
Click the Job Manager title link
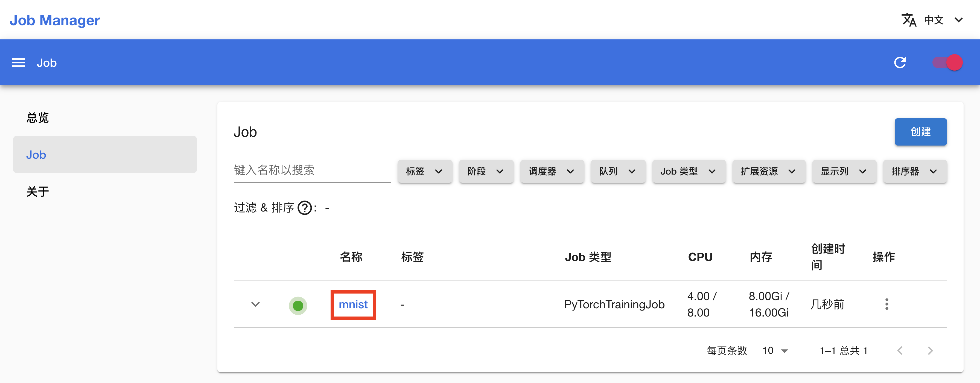(55, 20)
